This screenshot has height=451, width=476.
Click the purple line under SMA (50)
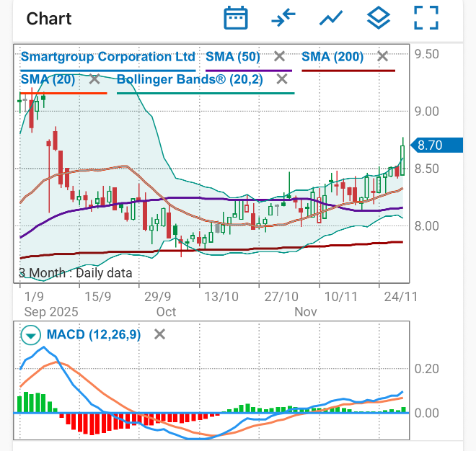(249, 71)
